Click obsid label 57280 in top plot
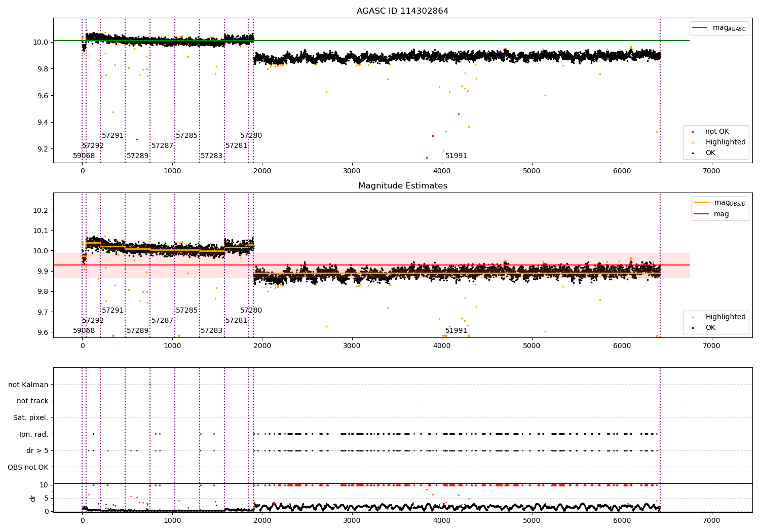The image size is (760, 532). tap(251, 136)
